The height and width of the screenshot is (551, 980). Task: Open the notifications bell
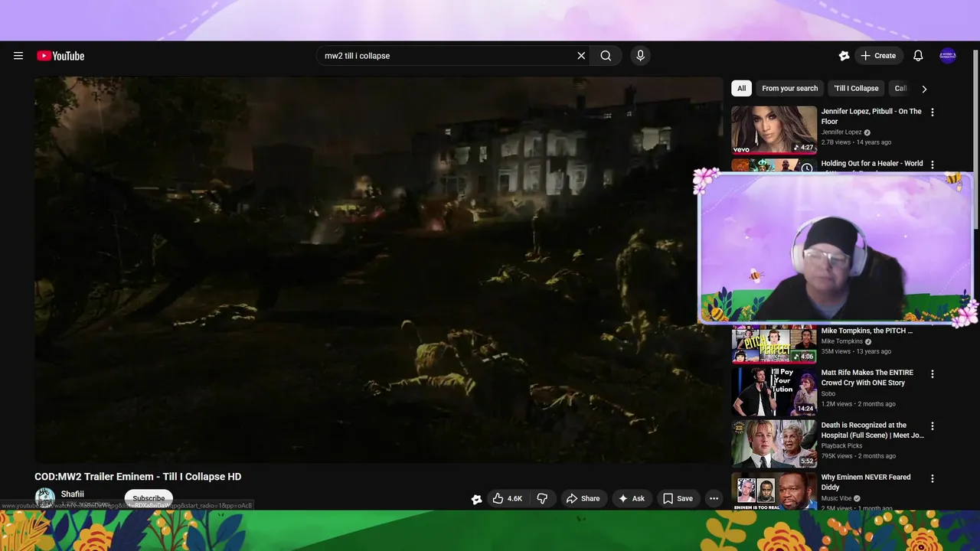click(918, 56)
